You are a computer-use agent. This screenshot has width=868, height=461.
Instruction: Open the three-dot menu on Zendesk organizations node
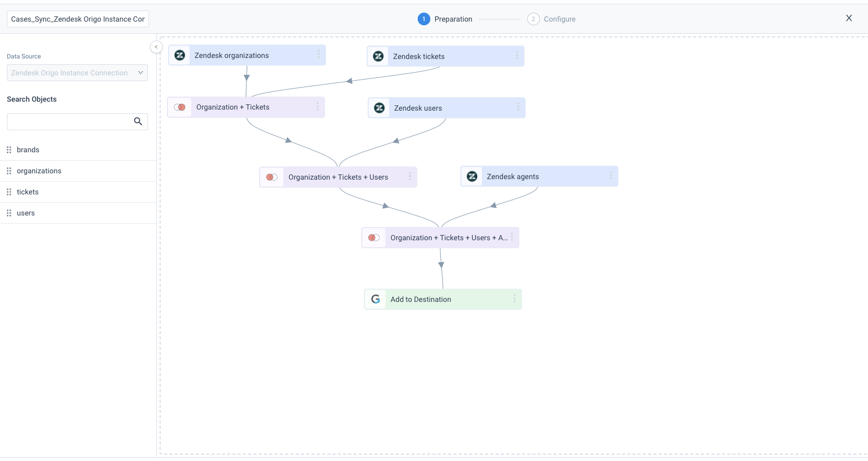click(x=318, y=54)
